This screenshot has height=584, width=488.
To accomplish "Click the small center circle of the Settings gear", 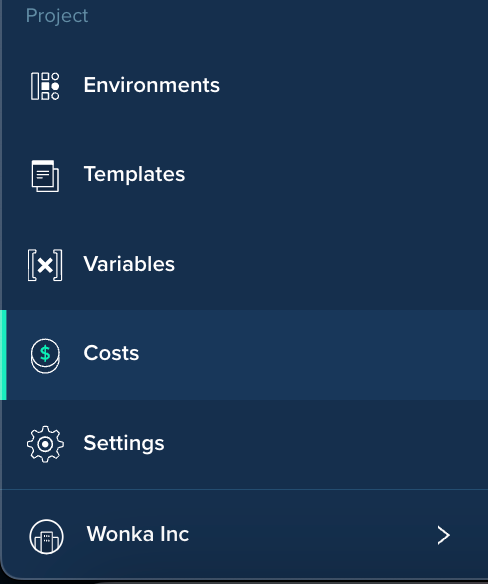I will [45, 444].
